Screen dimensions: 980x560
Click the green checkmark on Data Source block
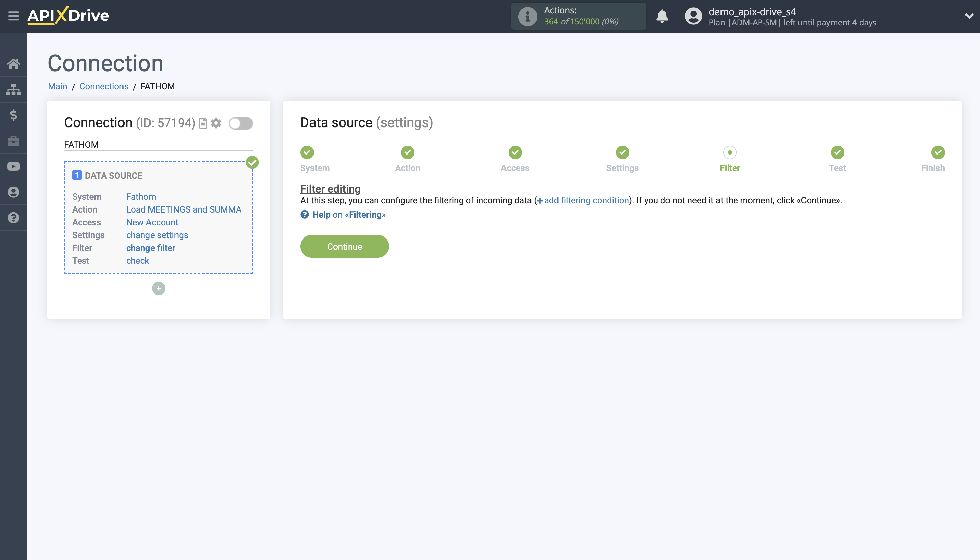(252, 162)
